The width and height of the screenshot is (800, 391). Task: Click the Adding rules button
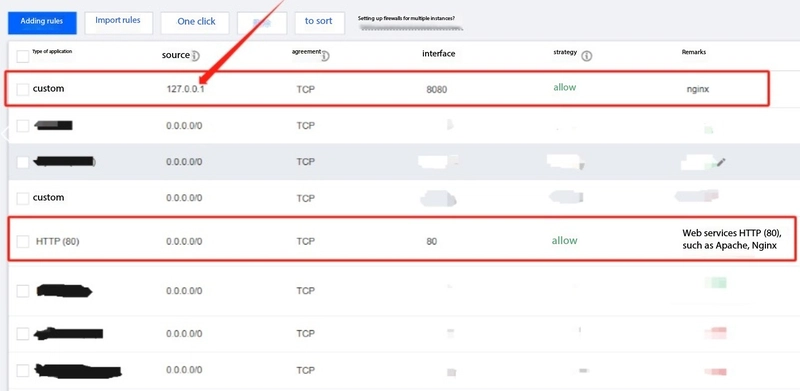(42, 23)
